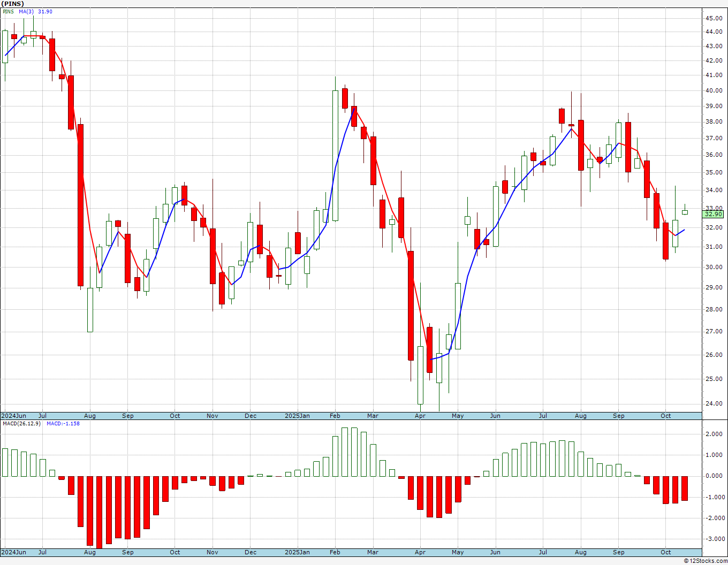Select the PINS legend label
Viewport: 728px width, 565px height.
point(8,11)
